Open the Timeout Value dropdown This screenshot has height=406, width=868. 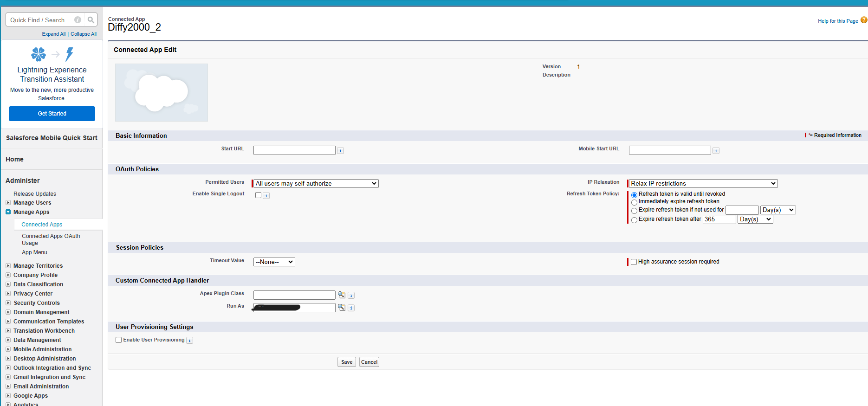[x=274, y=262]
